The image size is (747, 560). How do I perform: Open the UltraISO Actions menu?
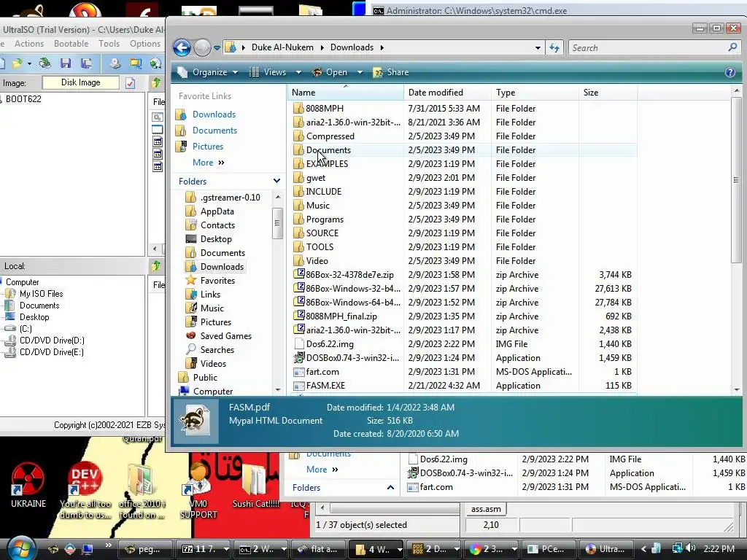click(29, 43)
